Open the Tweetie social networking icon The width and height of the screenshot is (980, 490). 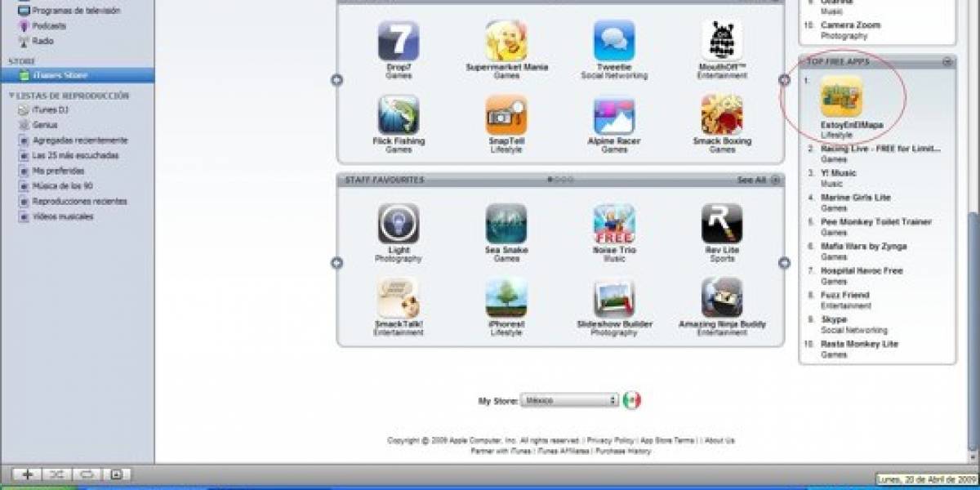pos(614,41)
